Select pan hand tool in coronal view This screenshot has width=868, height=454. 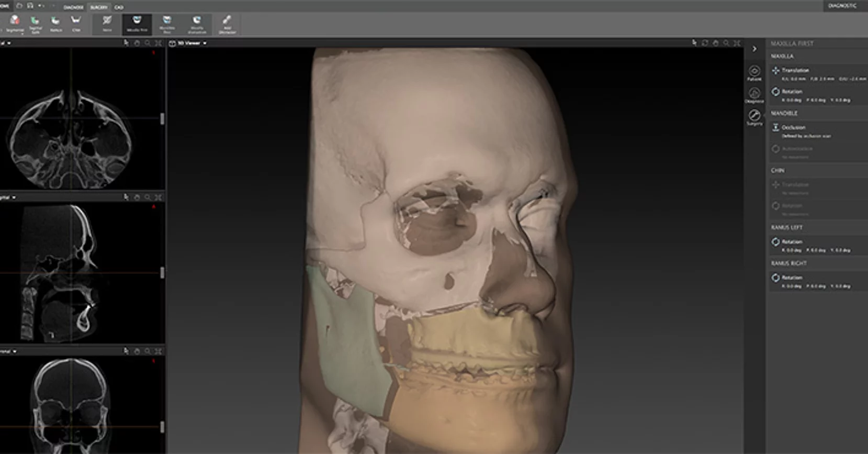(x=137, y=351)
